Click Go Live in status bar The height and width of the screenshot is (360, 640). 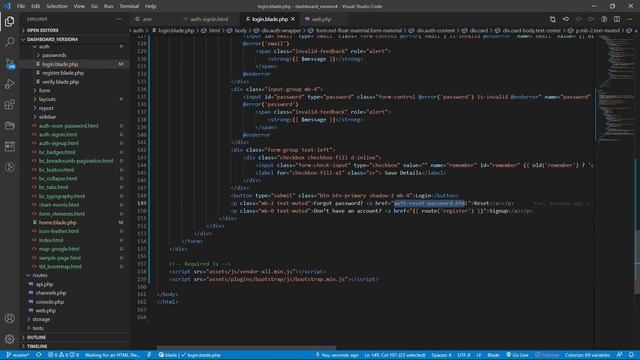pyautogui.click(x=517, y=355)
